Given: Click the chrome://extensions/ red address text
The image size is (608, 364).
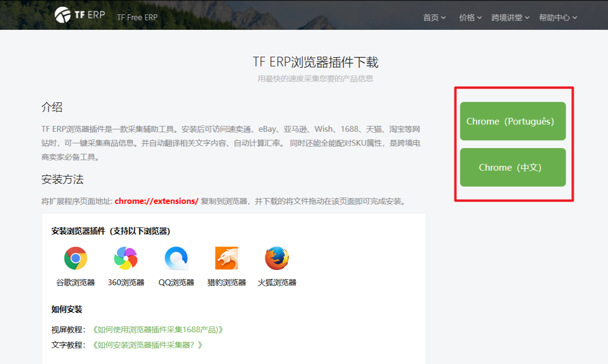Looking at the screenshot, I should pyautogui.click(x=156, y=201).
